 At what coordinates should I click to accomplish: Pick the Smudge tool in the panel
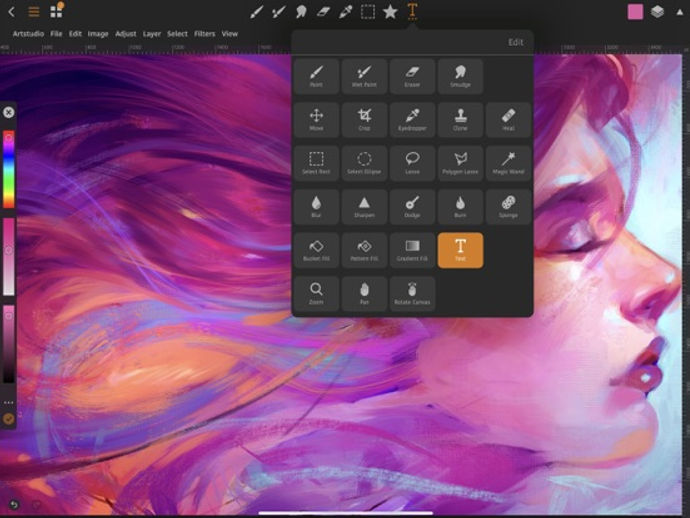point(460,76)
